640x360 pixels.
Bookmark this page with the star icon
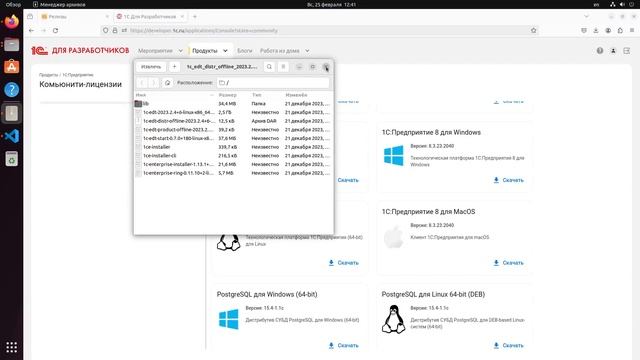tap(533, 31)
